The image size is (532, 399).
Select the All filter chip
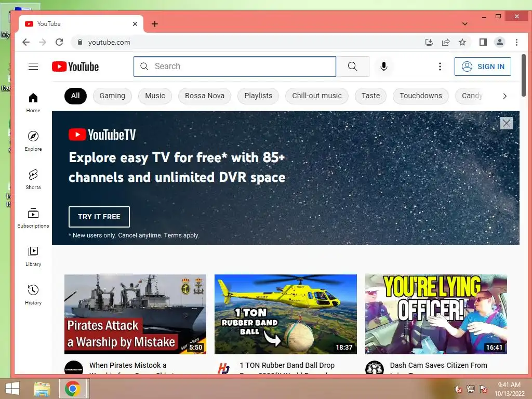[x=75, y=96]
